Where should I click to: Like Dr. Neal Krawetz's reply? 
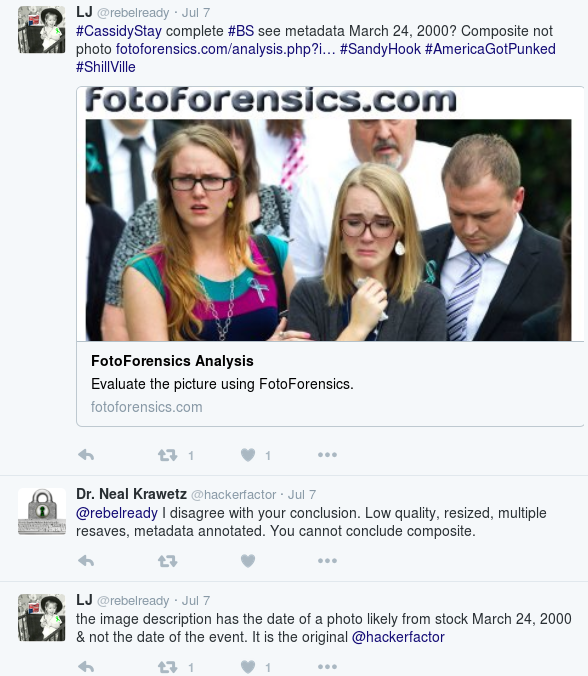248,561
